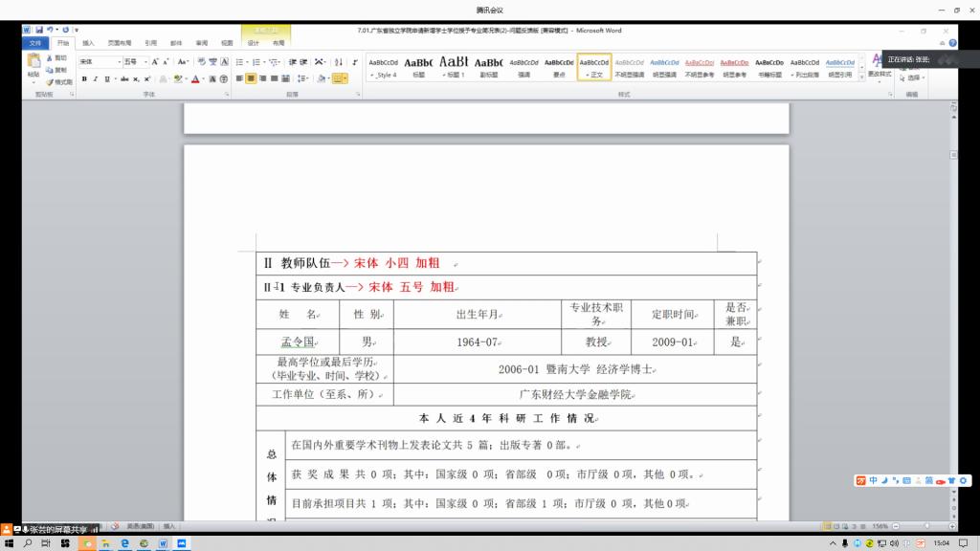Open the font size dropdown 五号
Viewport: 980px width, 551px height.
[x=145, y=62]
